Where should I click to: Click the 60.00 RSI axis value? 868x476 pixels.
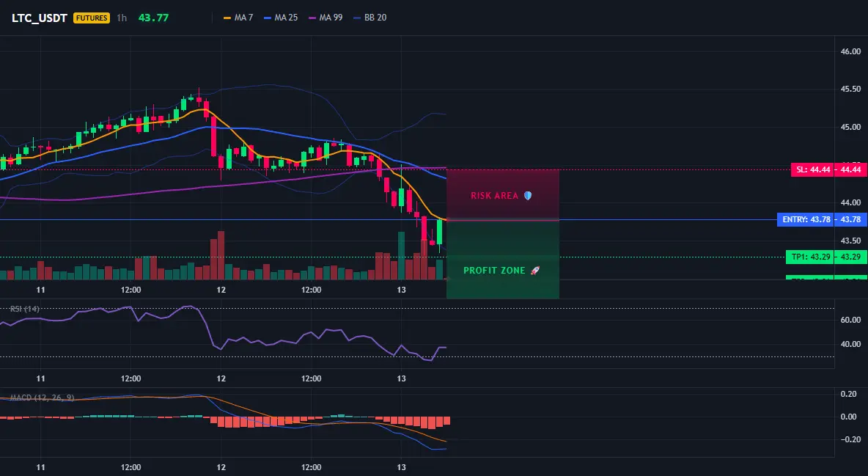click(850, 320)
